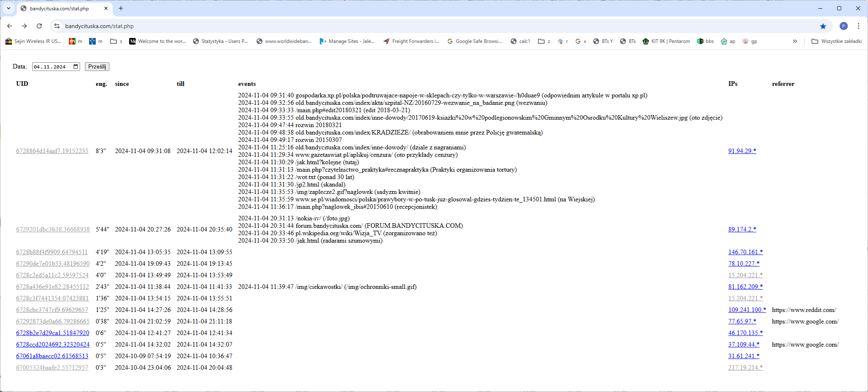The height and width of the screenshot is (392, 868).
Task: Go back to the previous page
Action: [x=9, y=26]
